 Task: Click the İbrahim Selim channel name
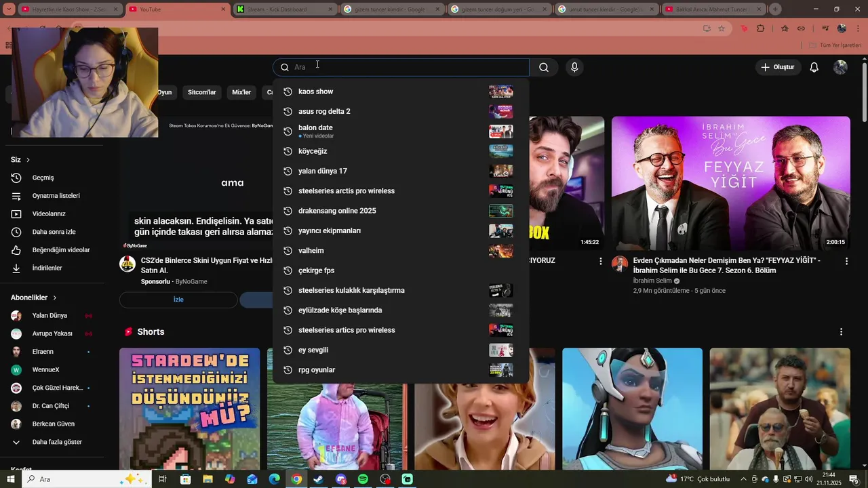[652, 281]
